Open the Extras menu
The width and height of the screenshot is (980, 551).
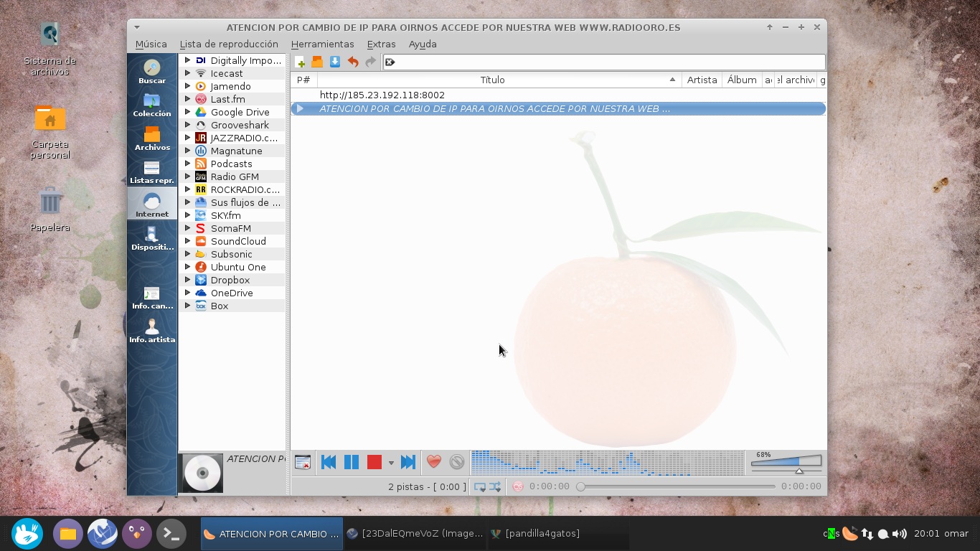(x=382, y=44)
